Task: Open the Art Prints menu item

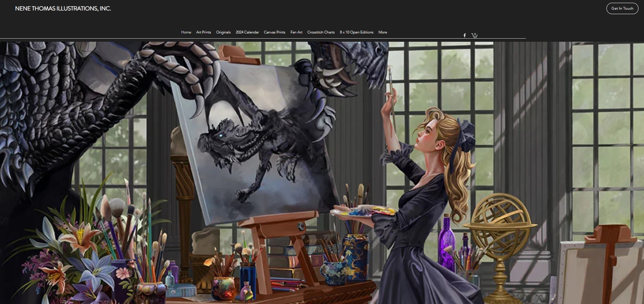Action: click(204, 32)
